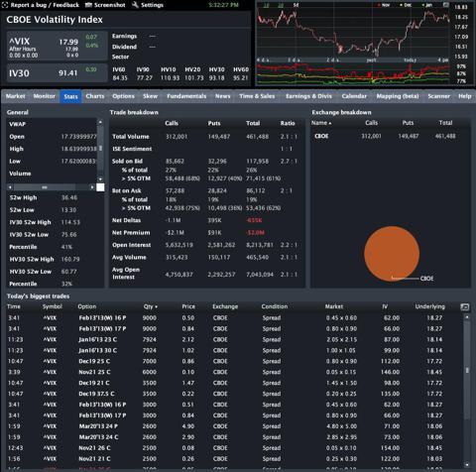Click the up arrow of General panel scrollbar
Screen dimensions: 476x472
coord(100,122)
